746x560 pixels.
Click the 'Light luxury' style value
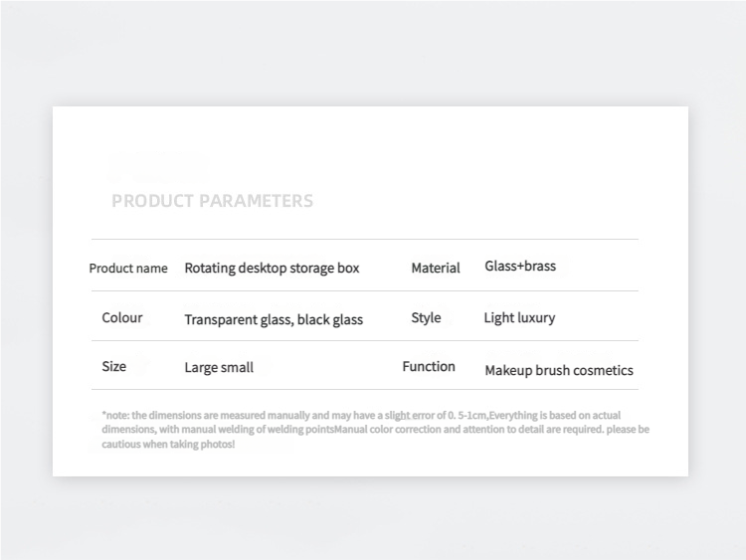(519, 317)
